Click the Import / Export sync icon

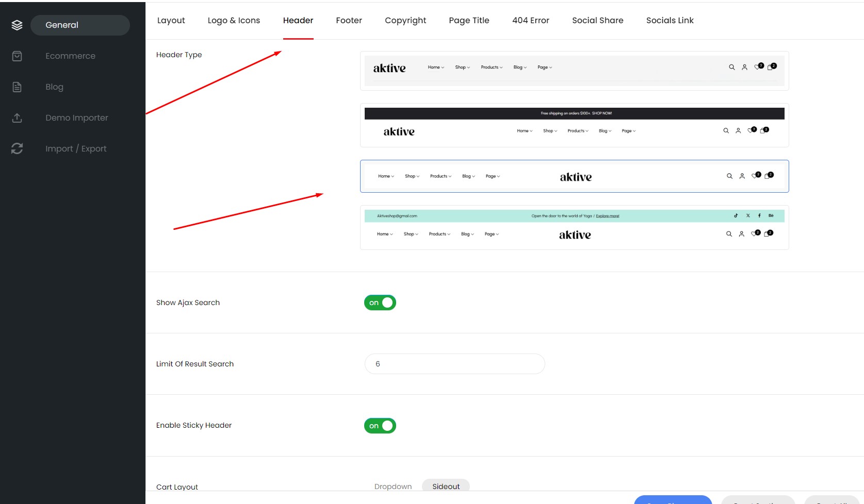point(17,149)
